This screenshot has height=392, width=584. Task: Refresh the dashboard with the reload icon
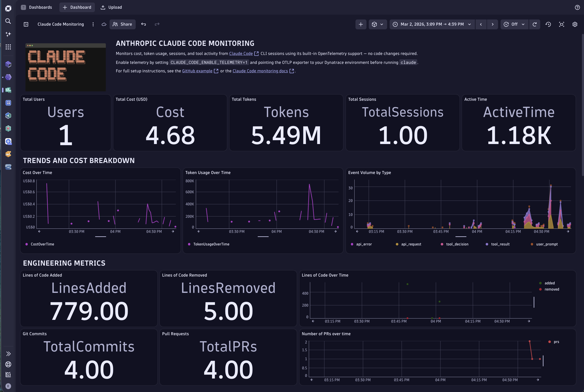point(535,24)
